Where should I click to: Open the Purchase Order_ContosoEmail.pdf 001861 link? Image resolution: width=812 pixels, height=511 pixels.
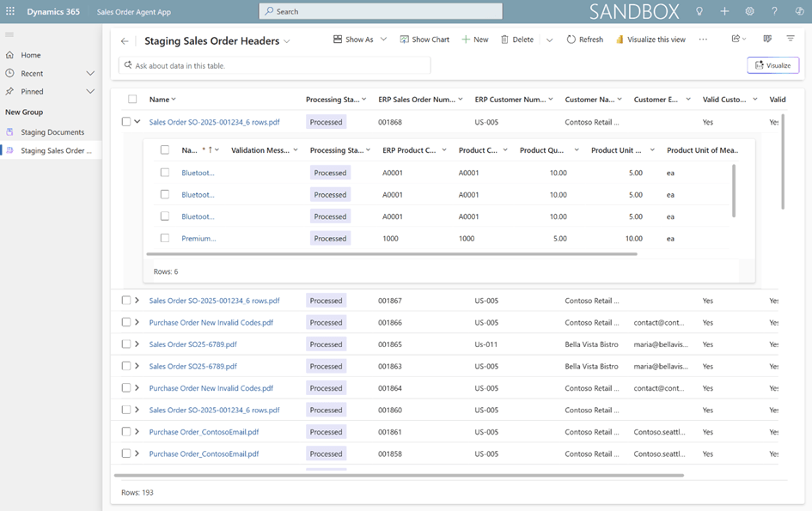click(204, 432)
